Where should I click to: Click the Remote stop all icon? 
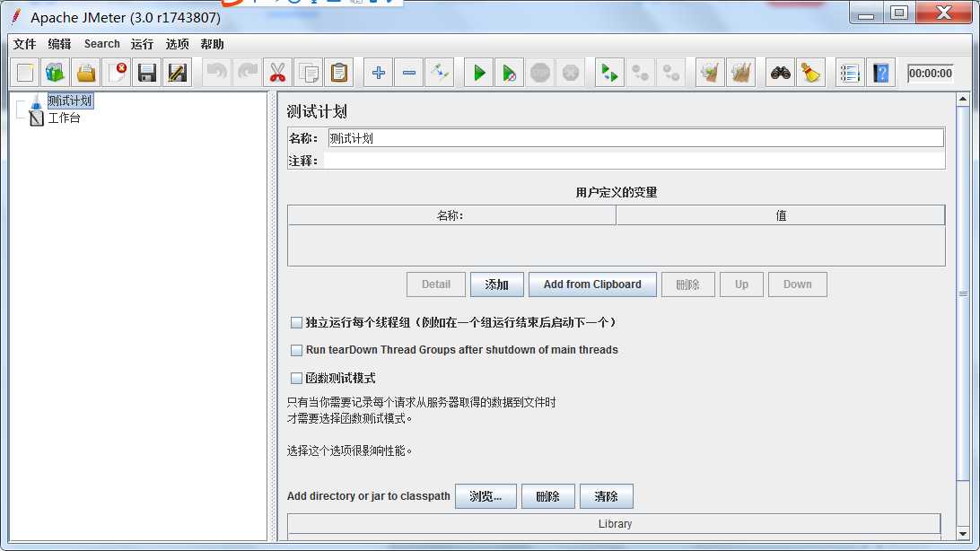(x=640, y=73)
